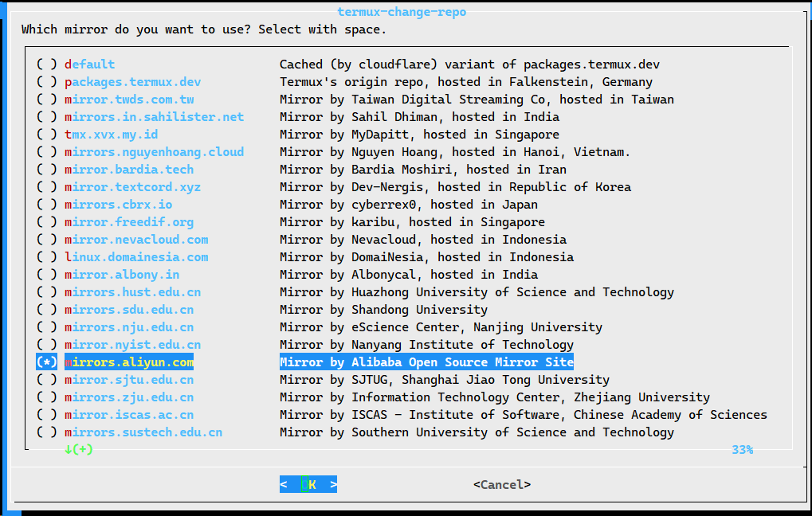Select mirrors.sustech.edu.cn radio button
Screen dimensions: 812x516
pyautogui.click(x=47, y=432)
